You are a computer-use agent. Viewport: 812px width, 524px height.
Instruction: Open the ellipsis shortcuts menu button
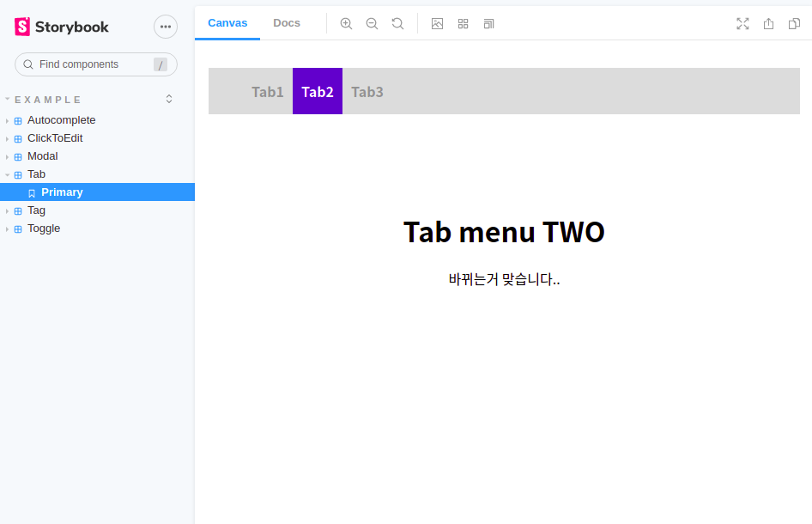click(166, 27)
